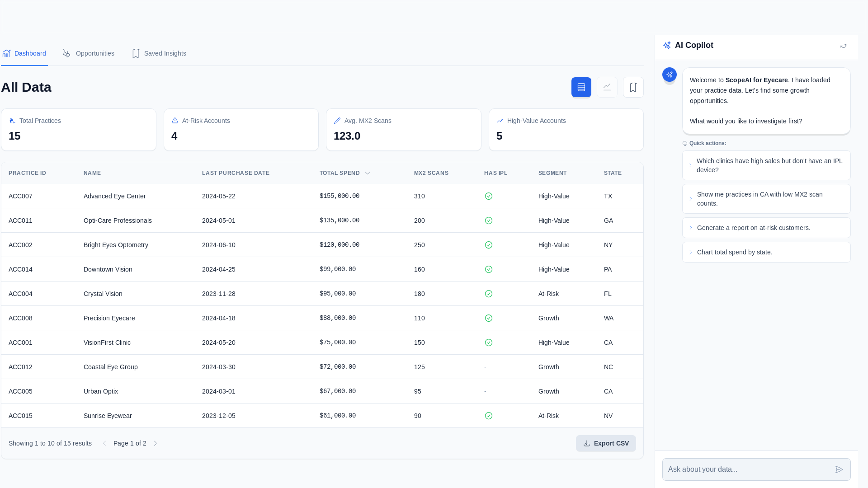Select the Opti-Care Professionals name cell
Image resolution: width=868 pixels, height=488 pixels.
(x=118, y=221)
